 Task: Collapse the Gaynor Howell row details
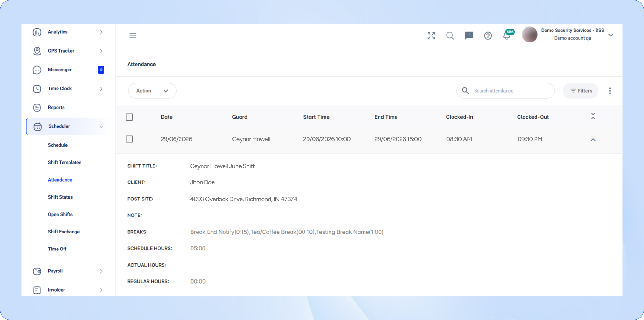(593, 139)
